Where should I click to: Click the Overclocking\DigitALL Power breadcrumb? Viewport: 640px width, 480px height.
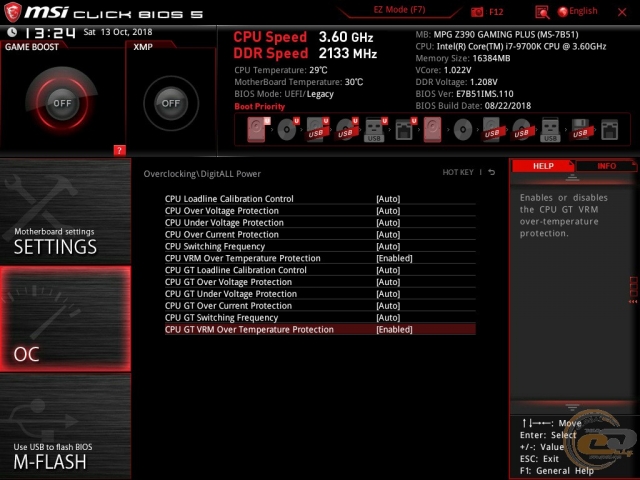tap(202, 174)
